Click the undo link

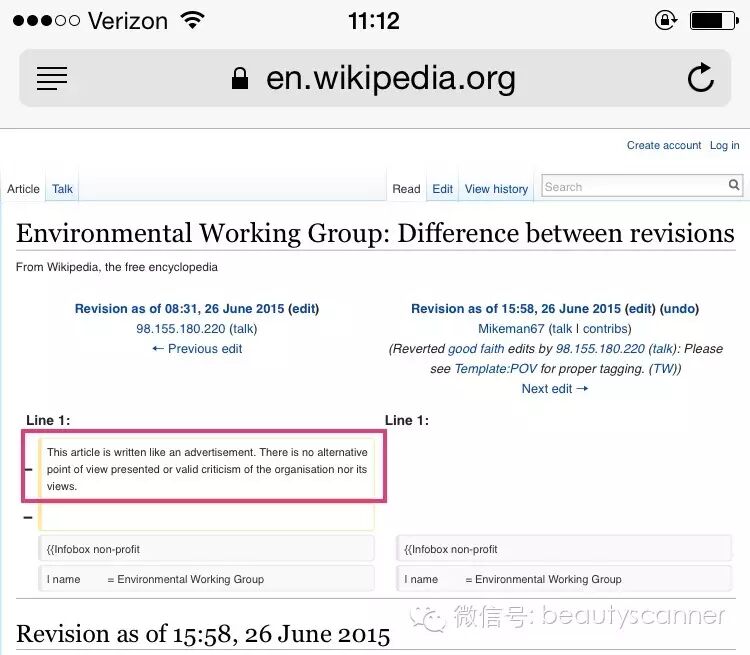[x=679, y=309]
